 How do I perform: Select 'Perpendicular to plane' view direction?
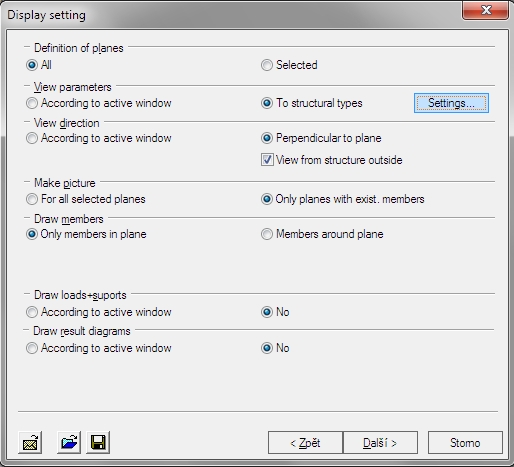pyautogui.click(x=321, y=138)
